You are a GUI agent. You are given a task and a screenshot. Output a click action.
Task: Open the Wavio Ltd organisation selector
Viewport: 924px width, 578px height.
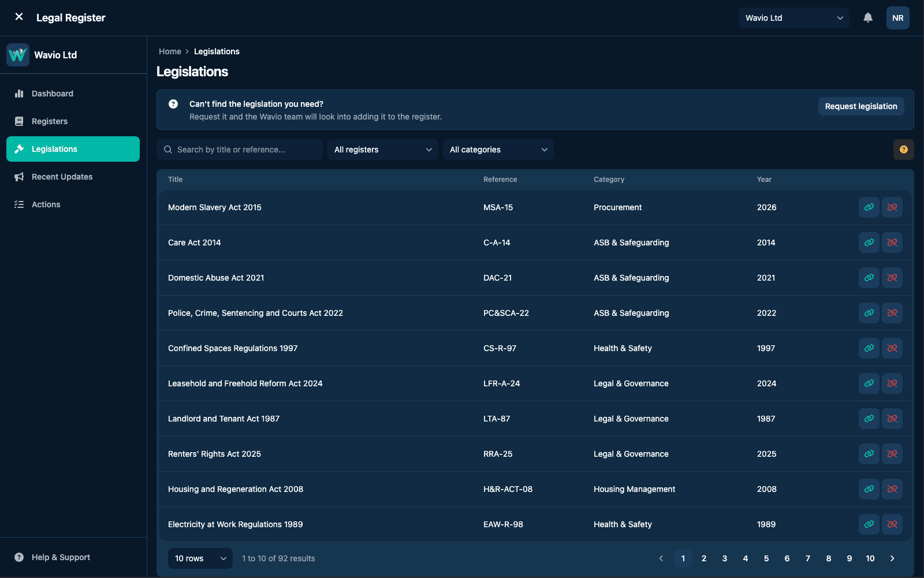(x=794, y=18)
